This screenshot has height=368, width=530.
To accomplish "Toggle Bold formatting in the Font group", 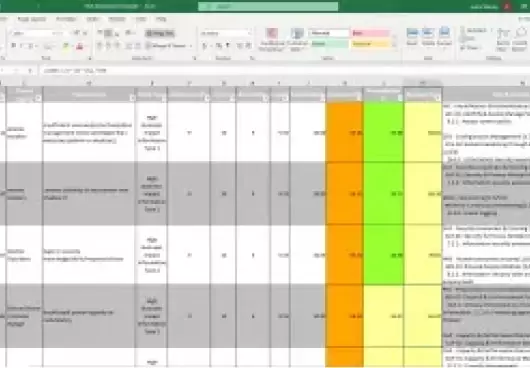I will 13,46.
